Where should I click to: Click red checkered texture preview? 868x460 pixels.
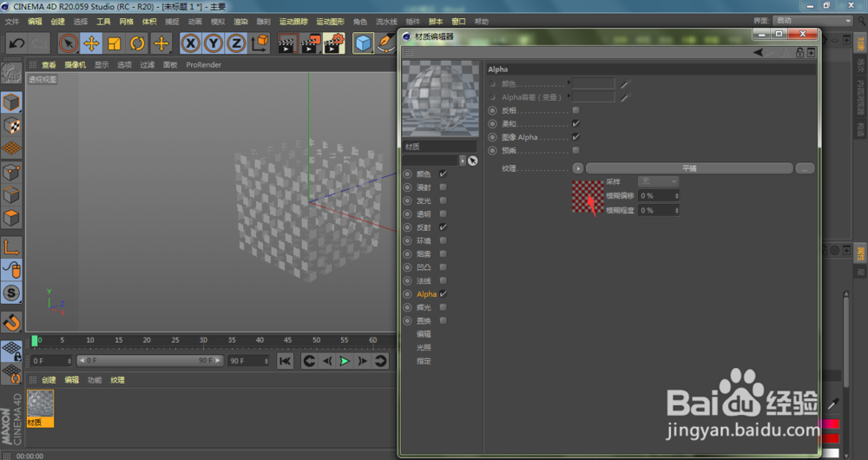pyautogui.click(x=588, y=196)
